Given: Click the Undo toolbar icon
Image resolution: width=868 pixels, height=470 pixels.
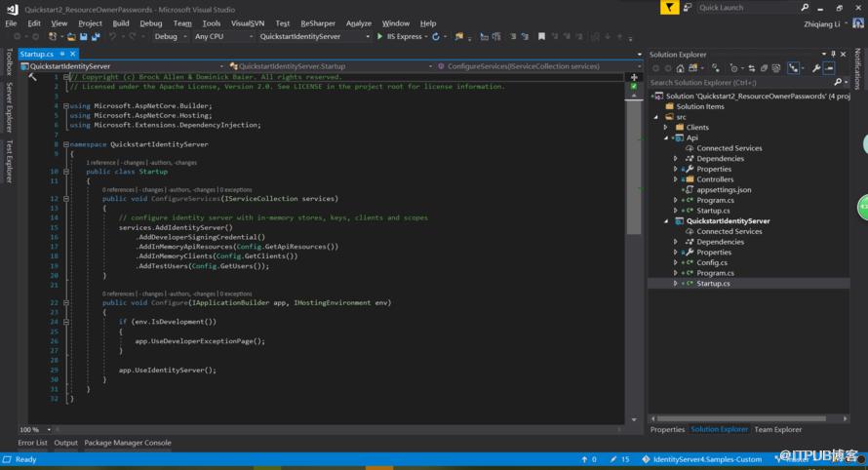Looking at the screenshot, I should [112, 36].
